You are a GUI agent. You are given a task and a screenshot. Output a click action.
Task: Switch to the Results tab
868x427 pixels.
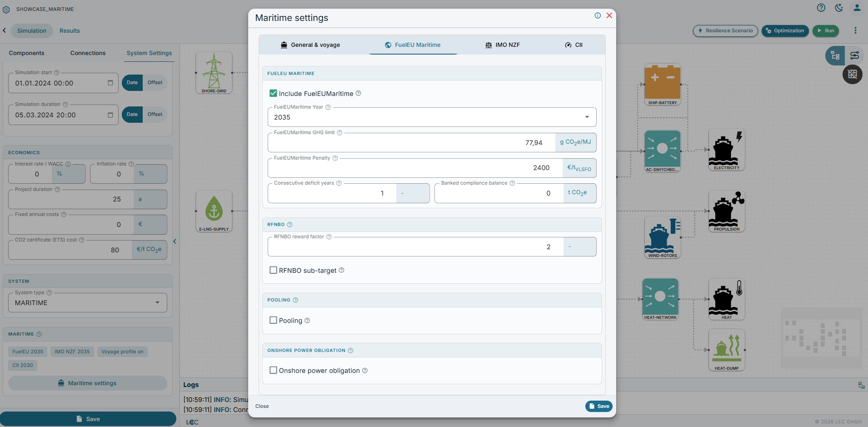pyautogui.click(x=70, y=31)
